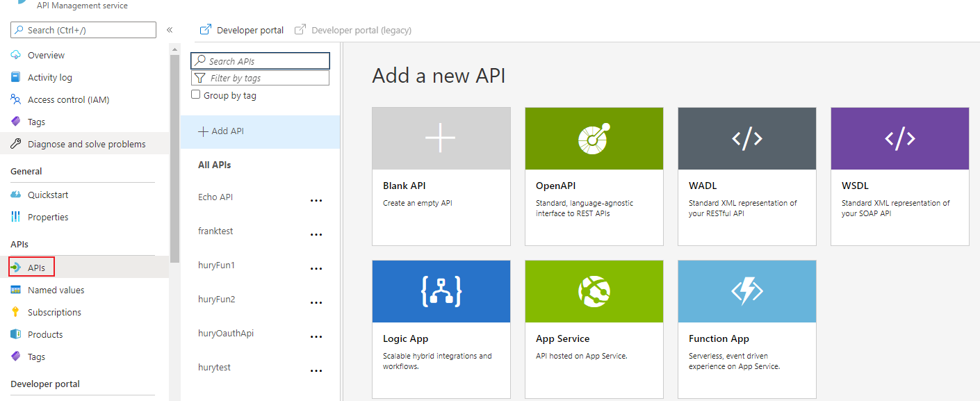Screen dimensions: 980x401
Task: Choose the Function App lightning icon
Action: 747,291
